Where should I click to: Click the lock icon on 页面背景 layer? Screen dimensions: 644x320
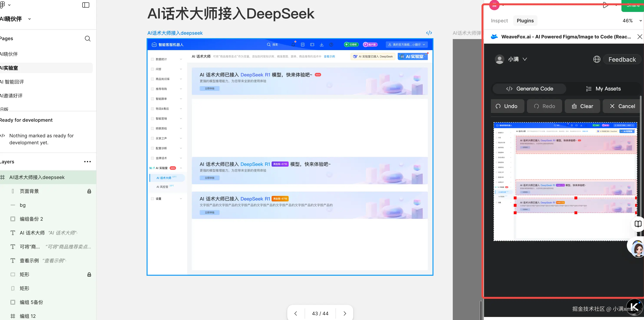coord(89,191)
